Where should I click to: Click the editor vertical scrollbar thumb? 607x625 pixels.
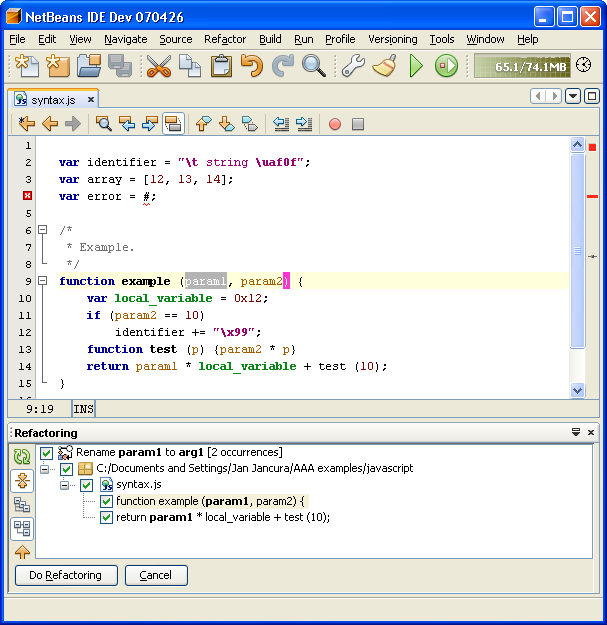point(578,252)
